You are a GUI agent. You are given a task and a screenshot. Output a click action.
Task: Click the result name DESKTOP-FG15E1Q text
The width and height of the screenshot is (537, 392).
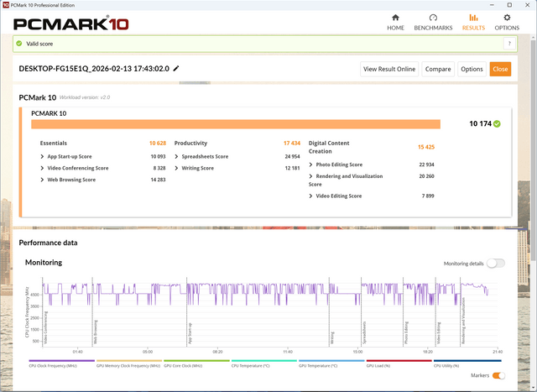point(94,69)
